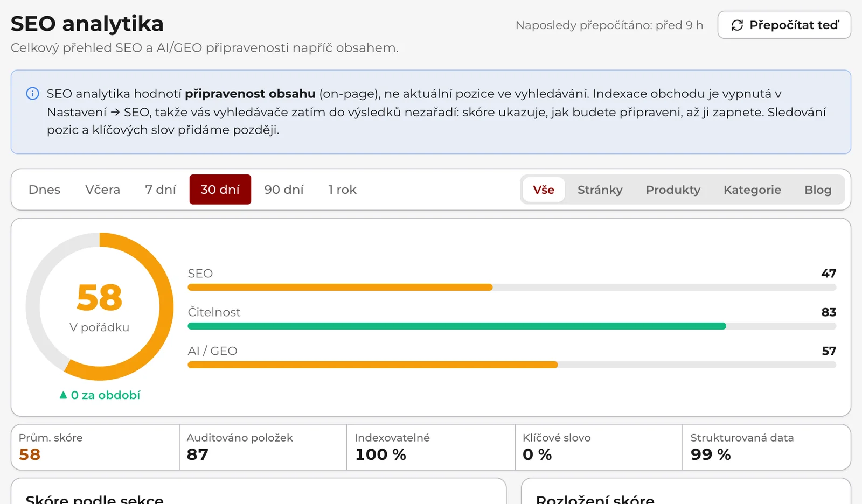Choose the 90 dní period

[x=284, y=190]
